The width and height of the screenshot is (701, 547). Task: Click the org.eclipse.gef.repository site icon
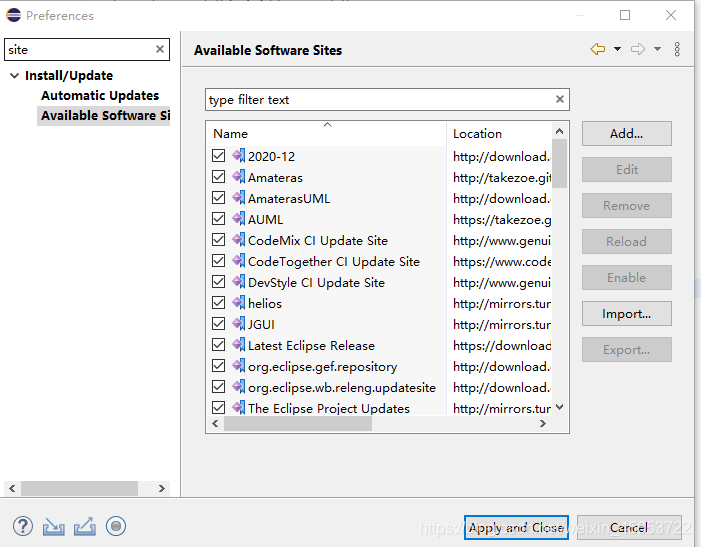239,366
